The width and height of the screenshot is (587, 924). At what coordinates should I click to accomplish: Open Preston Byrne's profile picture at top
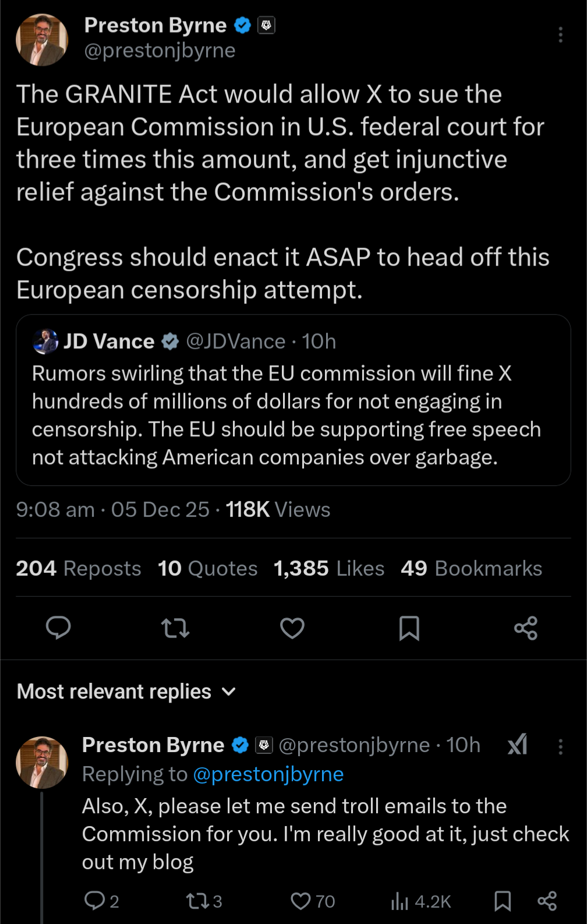coord(42,40)
